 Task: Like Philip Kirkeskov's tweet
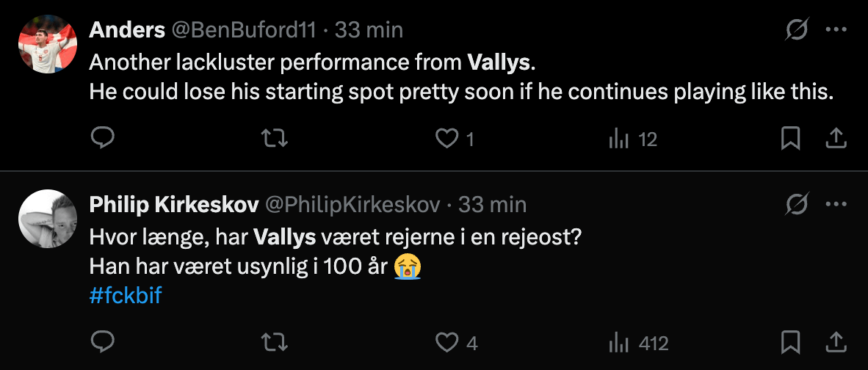pos(446,342)
